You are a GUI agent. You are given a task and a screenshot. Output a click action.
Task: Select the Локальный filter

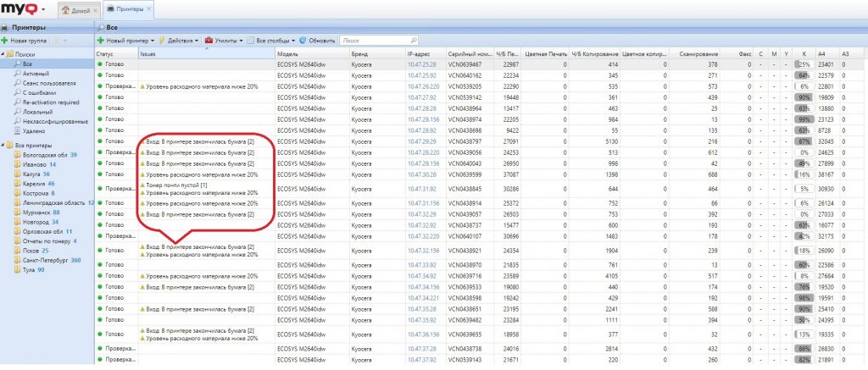pyautogui.click(x=37, y=112)
